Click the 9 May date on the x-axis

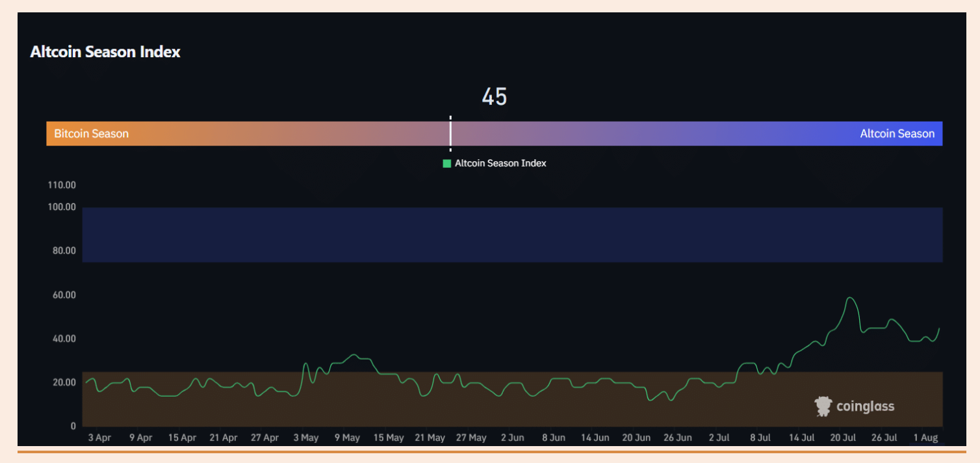[x=347, y=438]
